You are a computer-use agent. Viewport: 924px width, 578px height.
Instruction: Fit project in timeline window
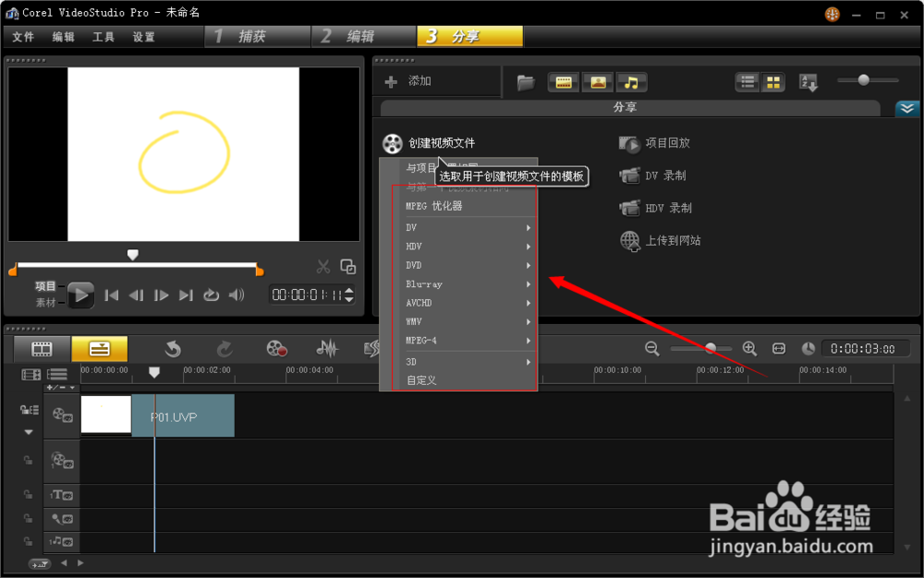pyautogui.click(x=779, y=349)
